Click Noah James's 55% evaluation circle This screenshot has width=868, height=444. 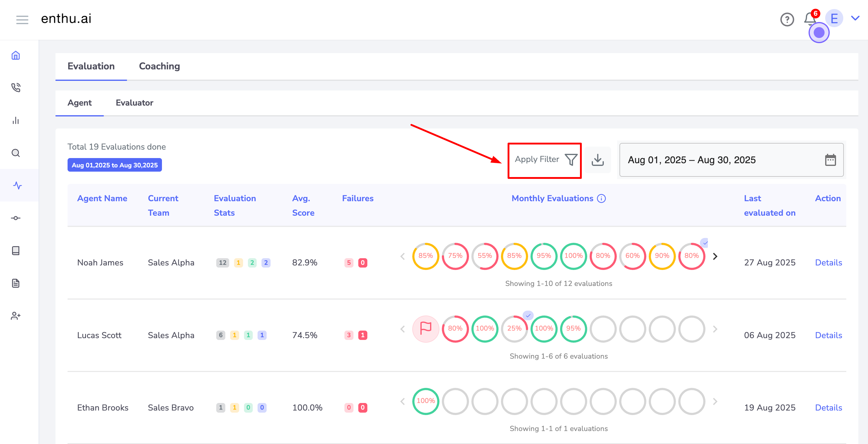(x=485, y=256)
